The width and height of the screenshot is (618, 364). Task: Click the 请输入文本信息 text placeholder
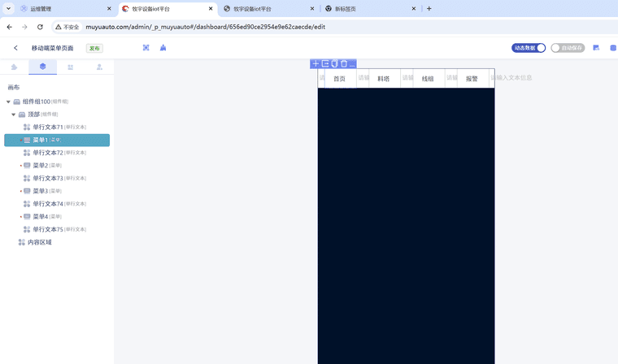pos(511,78)
